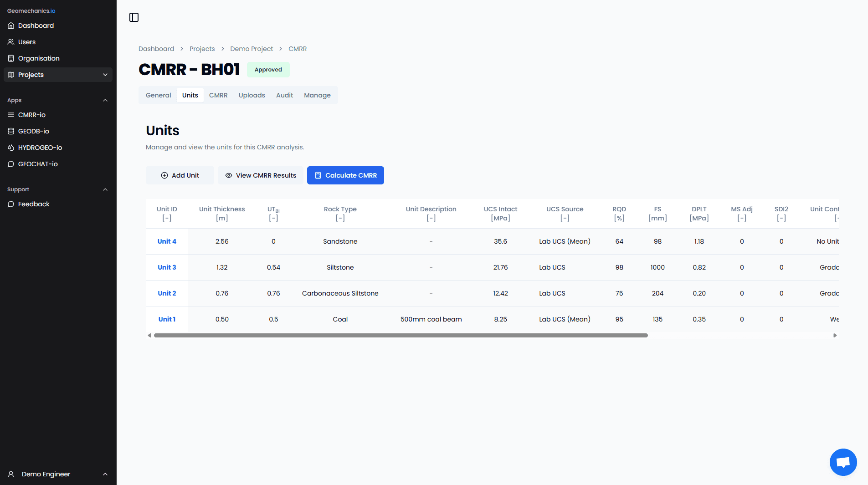Image resolution: width=868 pixels, height=485 pixels.
Task: Switch to the Audit tab
Action: [284, 95]
